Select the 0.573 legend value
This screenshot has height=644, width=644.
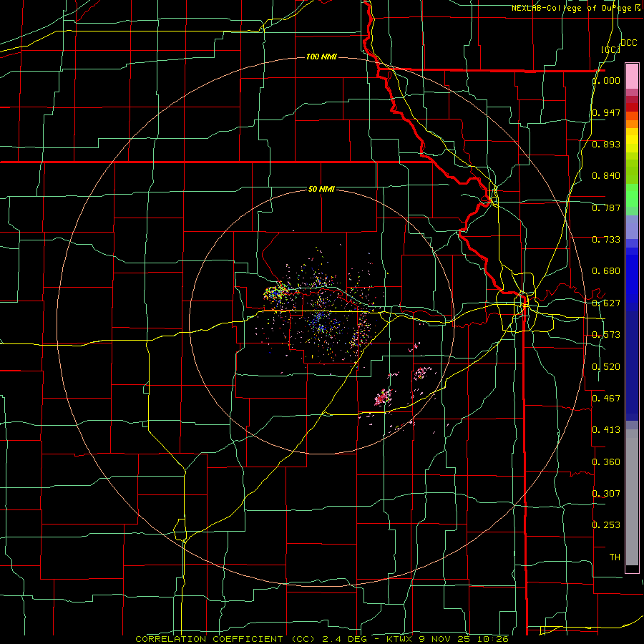(x=606, y=335)
